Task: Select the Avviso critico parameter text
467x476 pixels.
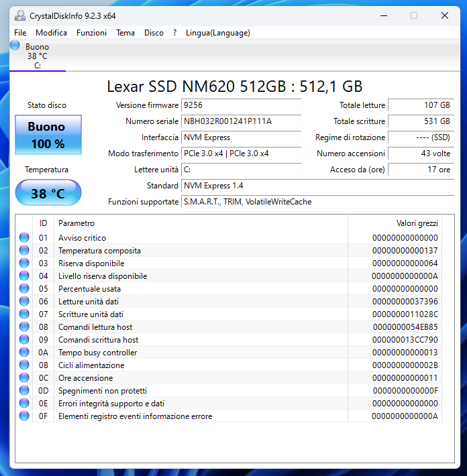Action: pyautogui.click(x=82, y=238)
